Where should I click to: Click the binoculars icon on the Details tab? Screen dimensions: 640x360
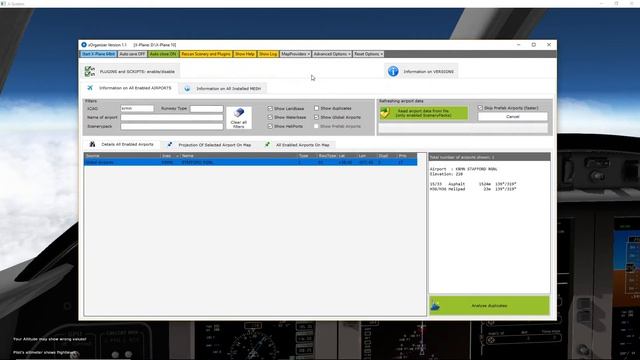pyautogui.click(x=93, y=144)
